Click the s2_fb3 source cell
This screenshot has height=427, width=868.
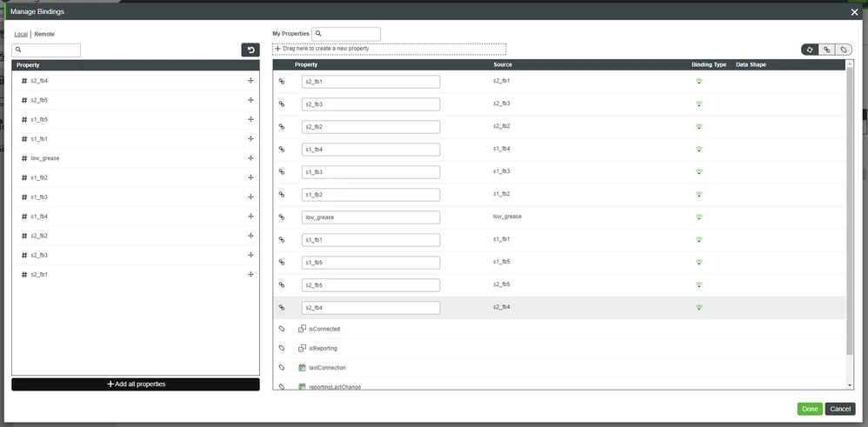(502, 103)
